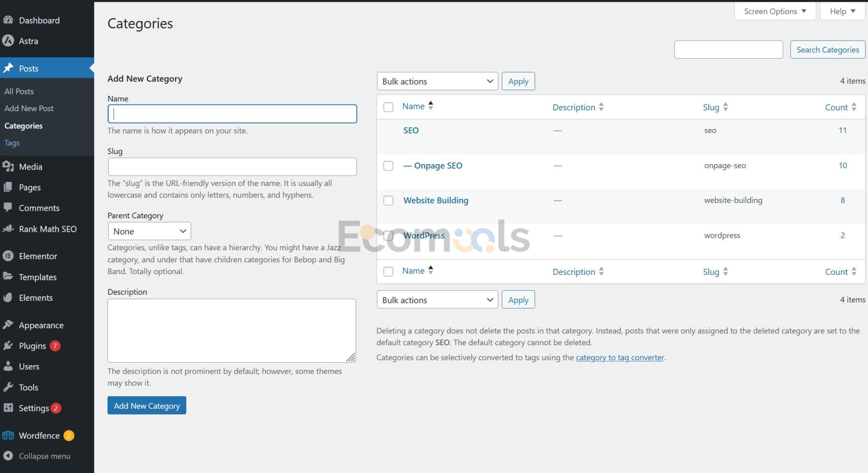The width and height of the screenshot is (868, 473).
Task: Click the Elements leaf icon
Action: coord(8,298)
